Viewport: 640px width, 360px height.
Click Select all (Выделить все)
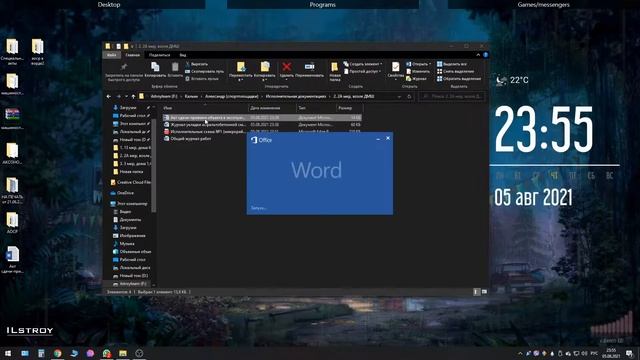452,64
